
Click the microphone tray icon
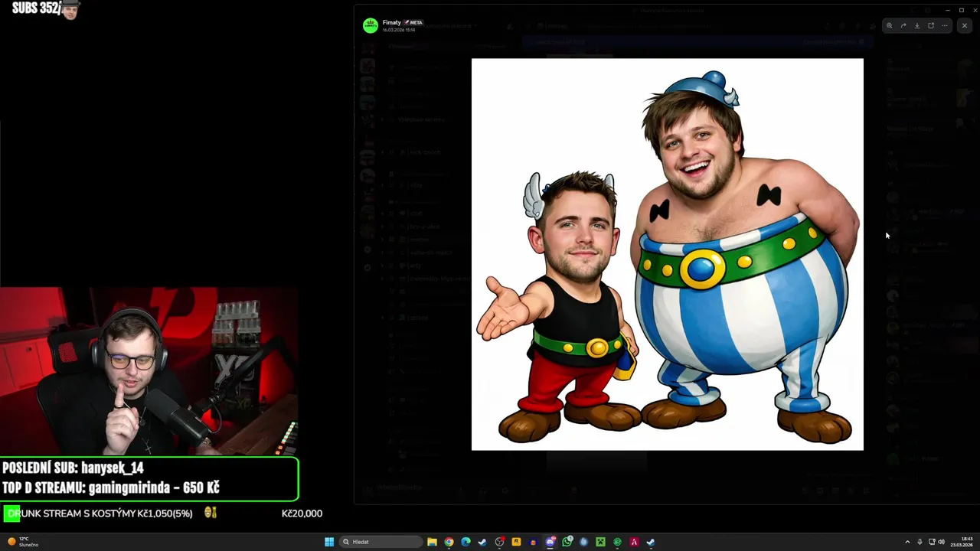pos(920,542)
